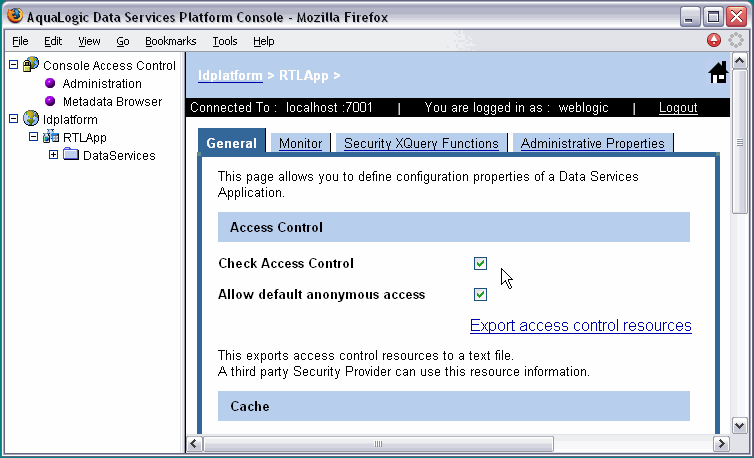The width and height of the screenshot is (754, 458).
Task: Expand the DataServices folder node
Action: (x=53, y=154)
